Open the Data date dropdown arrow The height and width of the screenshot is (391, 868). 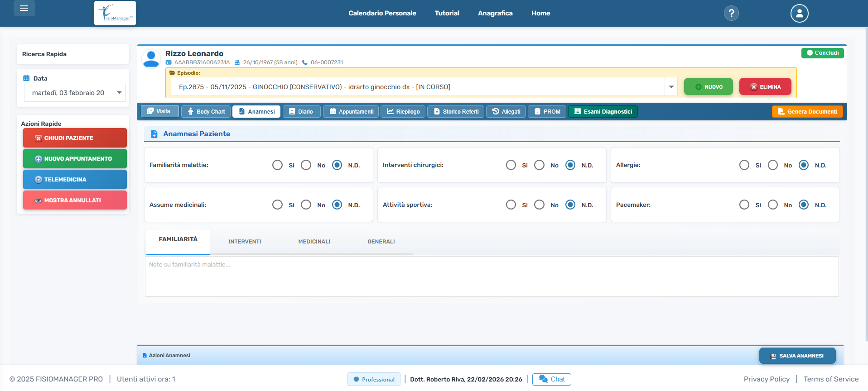[119, 93]
